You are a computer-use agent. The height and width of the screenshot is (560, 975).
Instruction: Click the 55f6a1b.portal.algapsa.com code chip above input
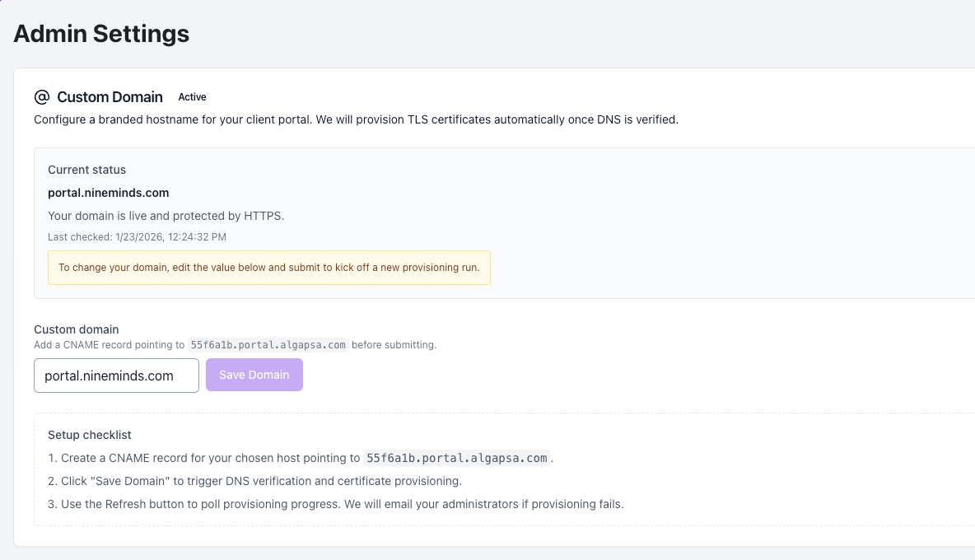[269, 345]
